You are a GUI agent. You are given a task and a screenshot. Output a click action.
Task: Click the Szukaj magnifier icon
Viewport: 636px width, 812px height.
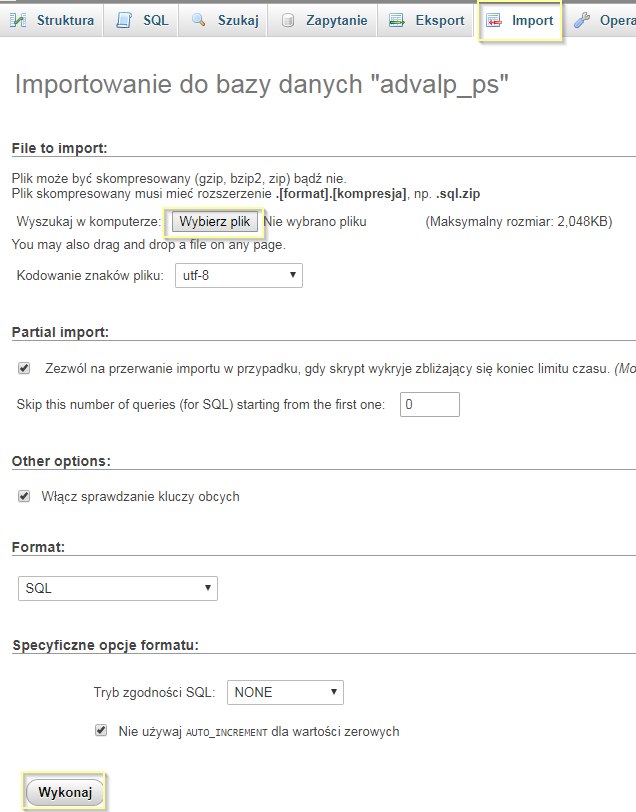(199, 20)
